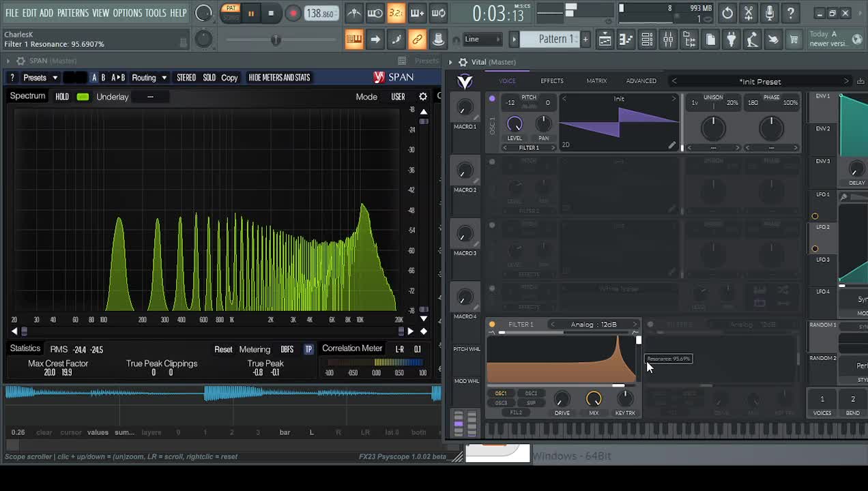
Task: Open the plugin picker plug icon
Action: [x=731, y=40]
